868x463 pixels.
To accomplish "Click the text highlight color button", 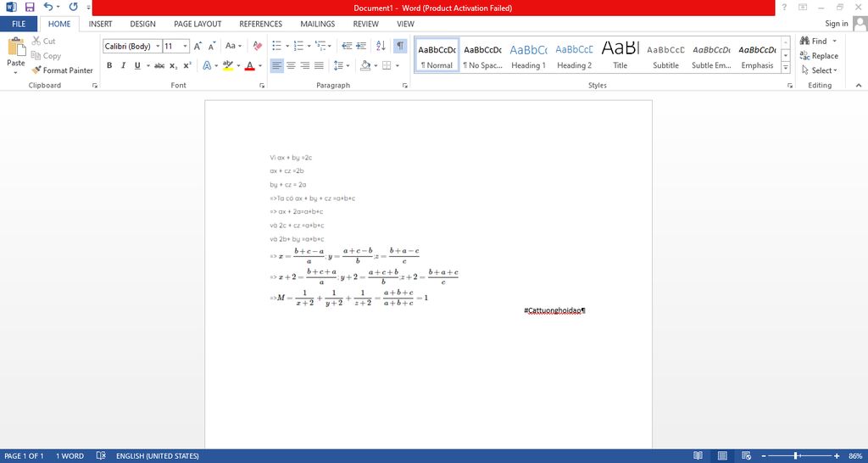I will (x=227, y=65).
